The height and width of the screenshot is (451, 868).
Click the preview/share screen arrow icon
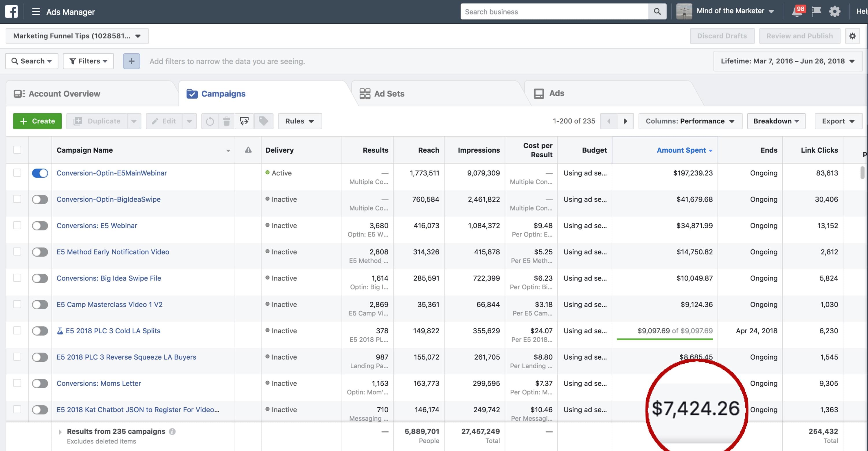click(x=244, y=121)
